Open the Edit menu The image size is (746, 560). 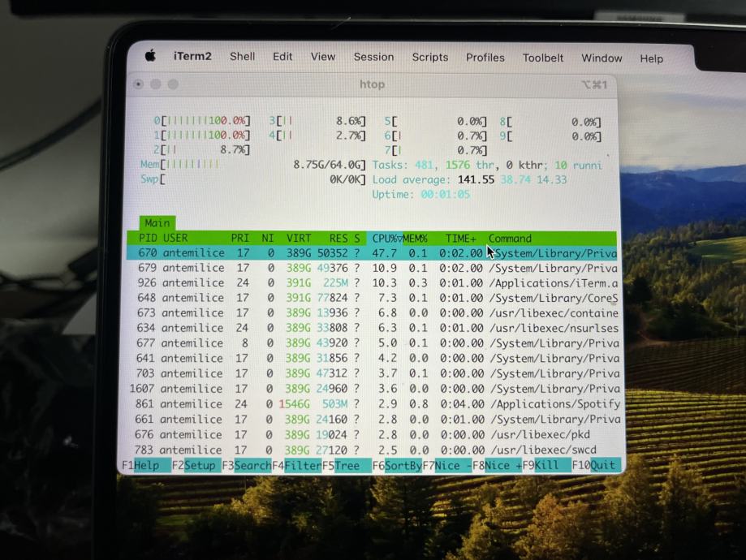282,57
